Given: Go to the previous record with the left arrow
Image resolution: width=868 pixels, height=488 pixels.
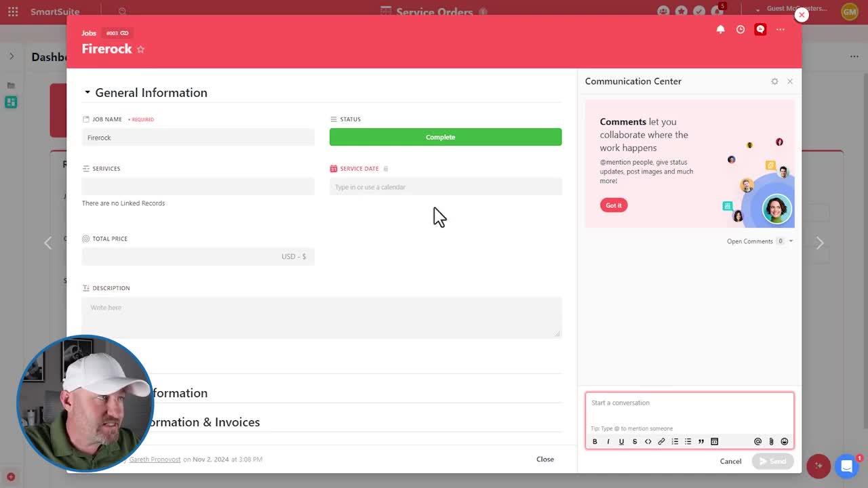Looking at the screenshot, I should coord(47,243).
